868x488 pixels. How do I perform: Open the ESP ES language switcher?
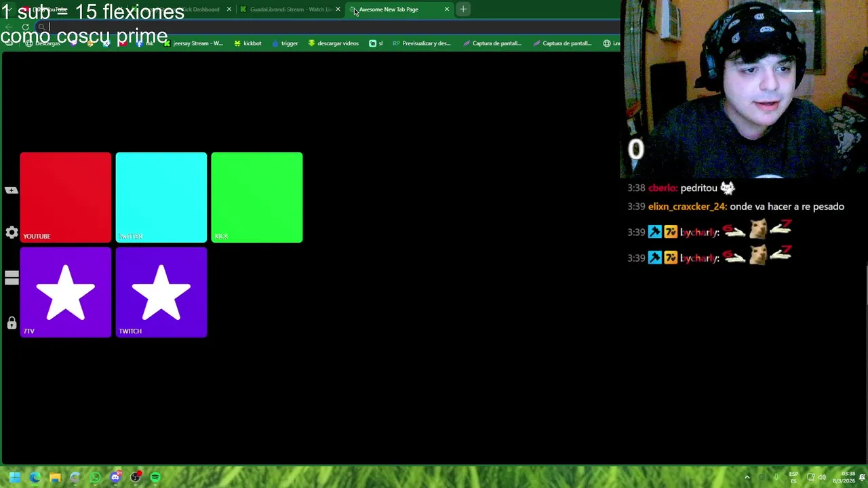click(793, 477)
